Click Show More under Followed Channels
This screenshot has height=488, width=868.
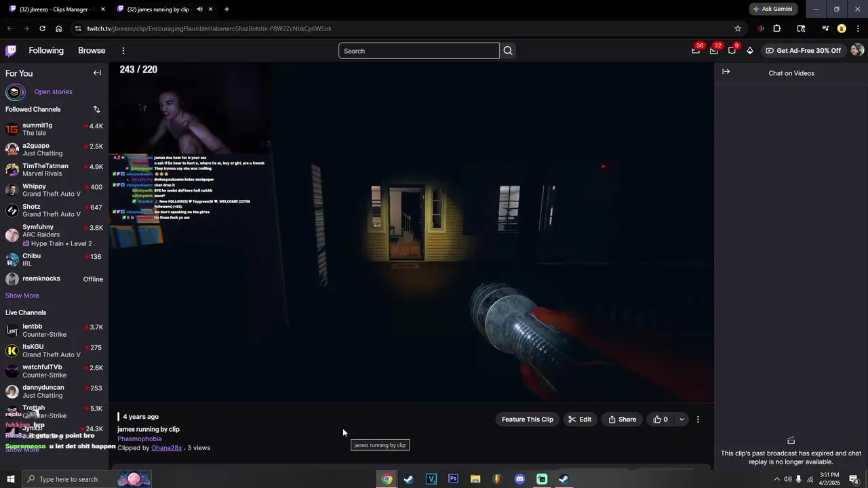click(x=22, y=296)
